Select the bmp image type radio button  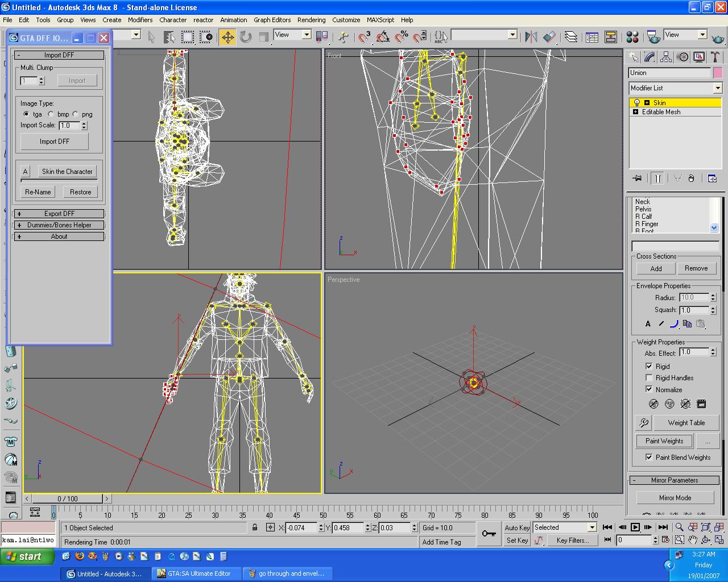click(51, 114)
